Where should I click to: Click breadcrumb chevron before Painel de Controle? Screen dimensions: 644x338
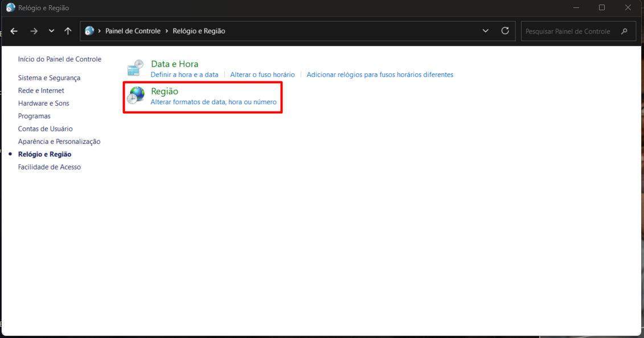tap(100, 31)
